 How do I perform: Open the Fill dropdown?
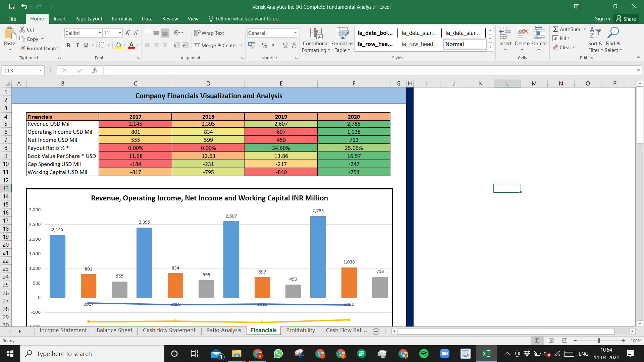pos(561,38)
